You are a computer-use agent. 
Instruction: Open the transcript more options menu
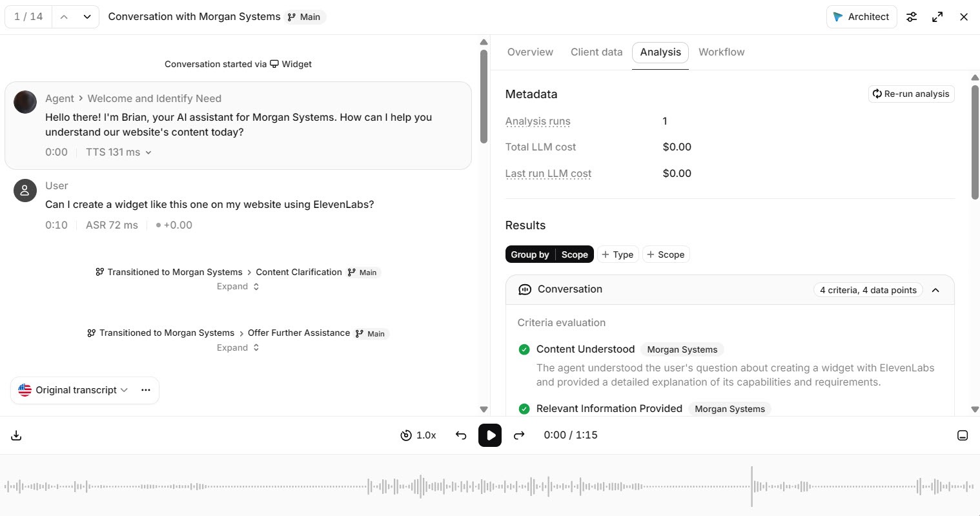146,390
